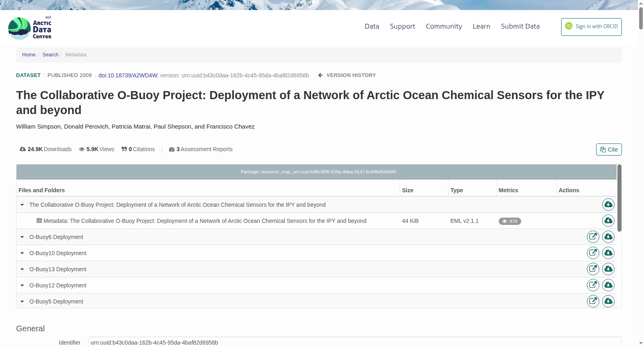
Task: Open the Community menu
Action: [444, 26]
